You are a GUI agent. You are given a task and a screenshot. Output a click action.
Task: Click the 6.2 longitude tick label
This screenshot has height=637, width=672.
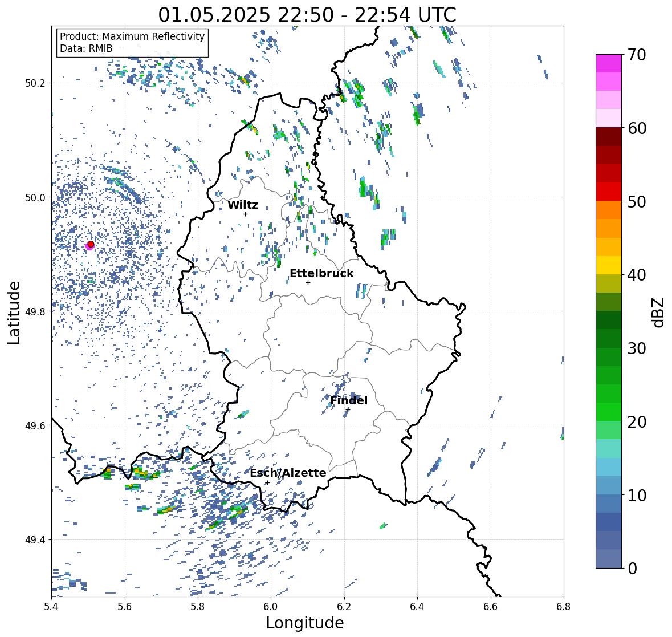click(344, 607)
